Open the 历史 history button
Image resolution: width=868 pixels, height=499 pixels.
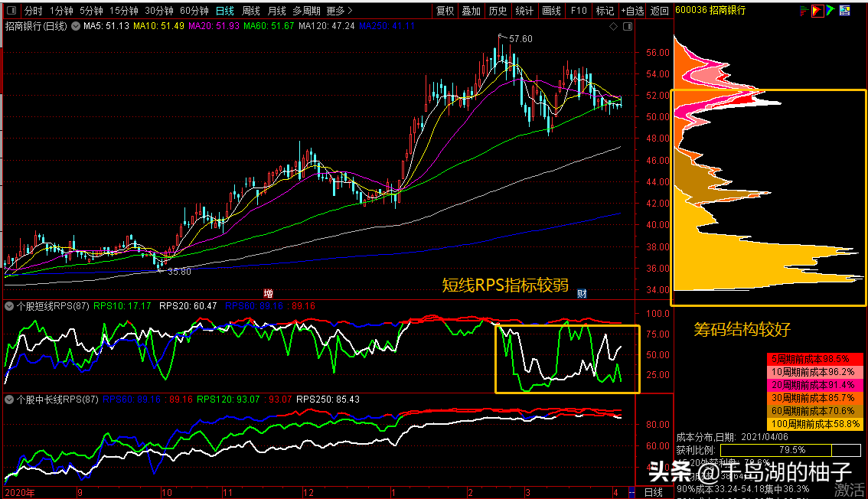coord(498,11)
